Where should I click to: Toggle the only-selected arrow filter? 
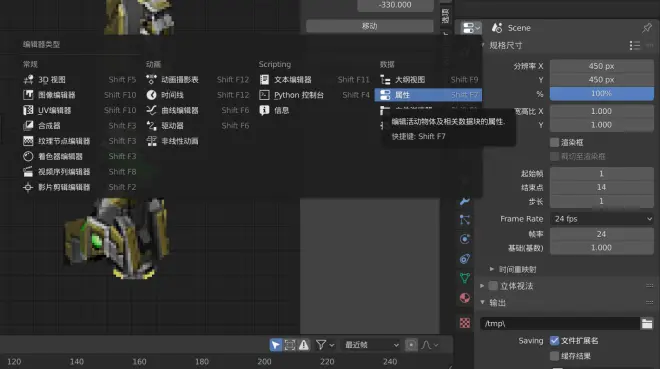pyautogui.click(x=275, y=345)
